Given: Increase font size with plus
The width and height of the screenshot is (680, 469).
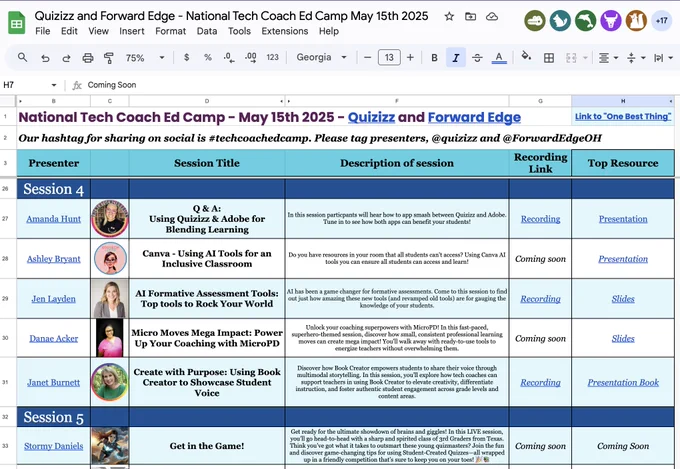Looking at the screenshot, I should 410,57.
